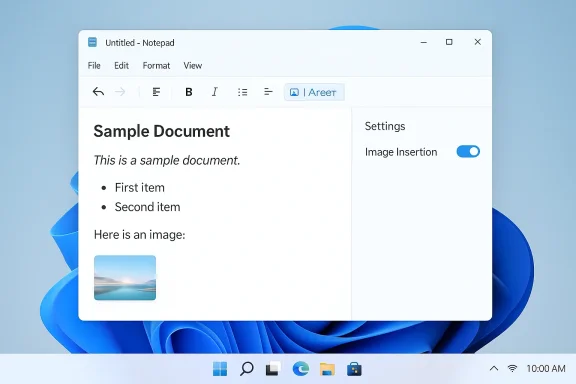Open File Explorer from the taskbar
The image size is (576, 384).
[x=327, y=369]
